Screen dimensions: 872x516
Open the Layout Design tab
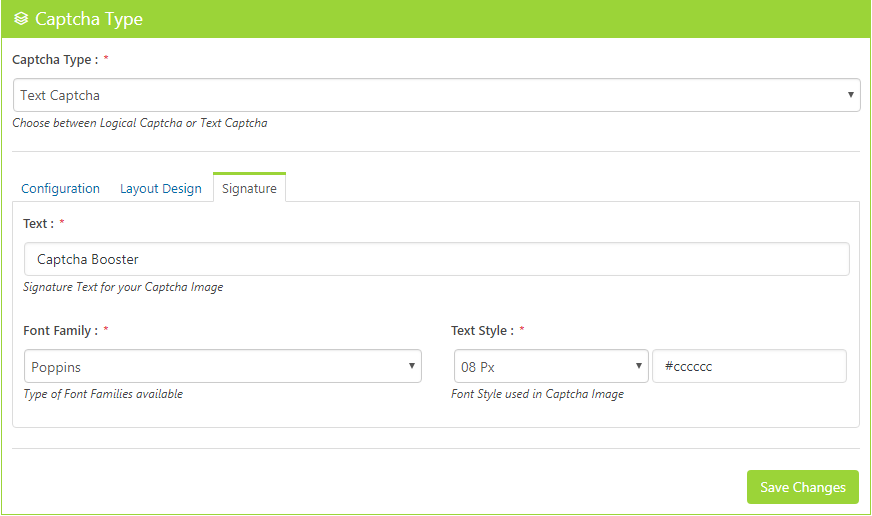coord(161,188)
